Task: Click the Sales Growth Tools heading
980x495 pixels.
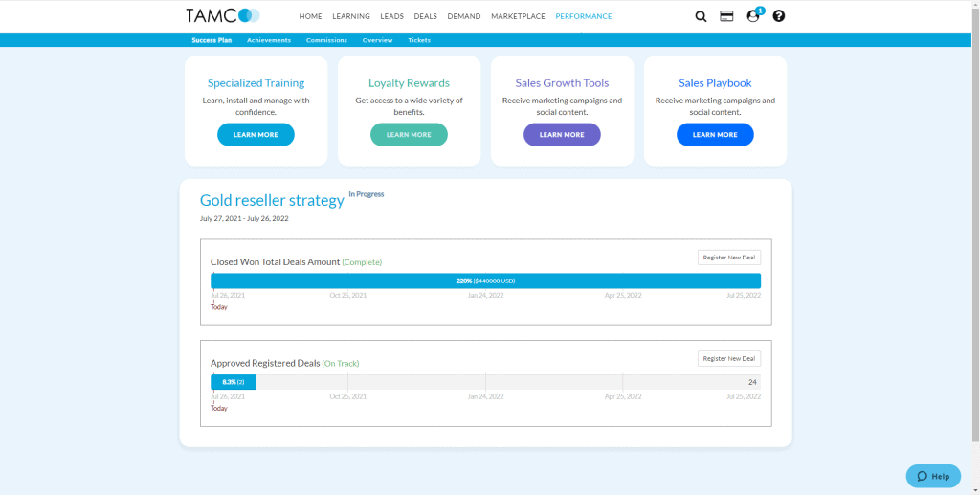Action: (562, 83)
